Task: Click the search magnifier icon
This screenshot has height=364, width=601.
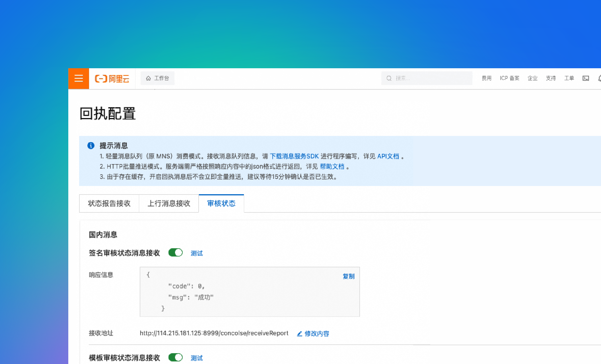Action: pos(389,78)
